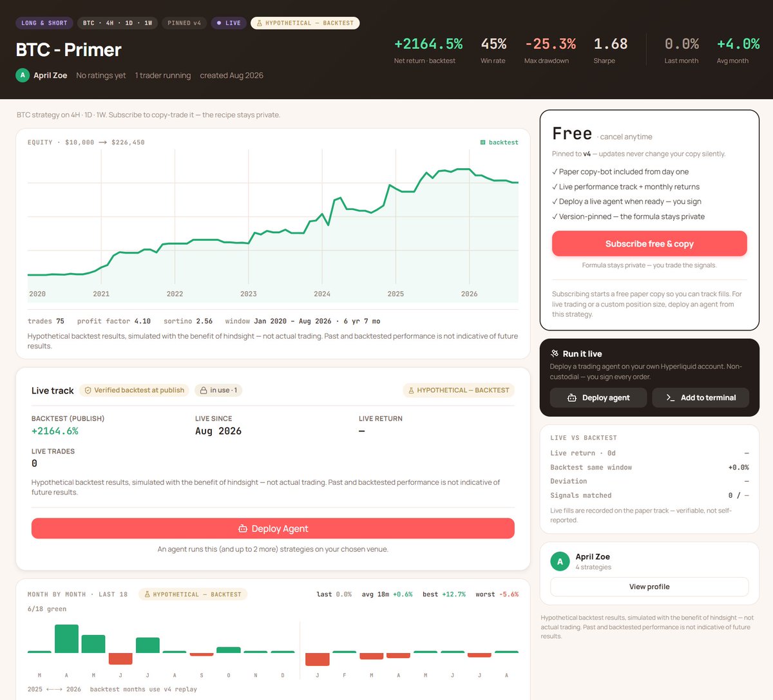Click 'sortino 2.56' stat
Screen dimensions: 773x700
pyautogui.click(x=188, y=321)
